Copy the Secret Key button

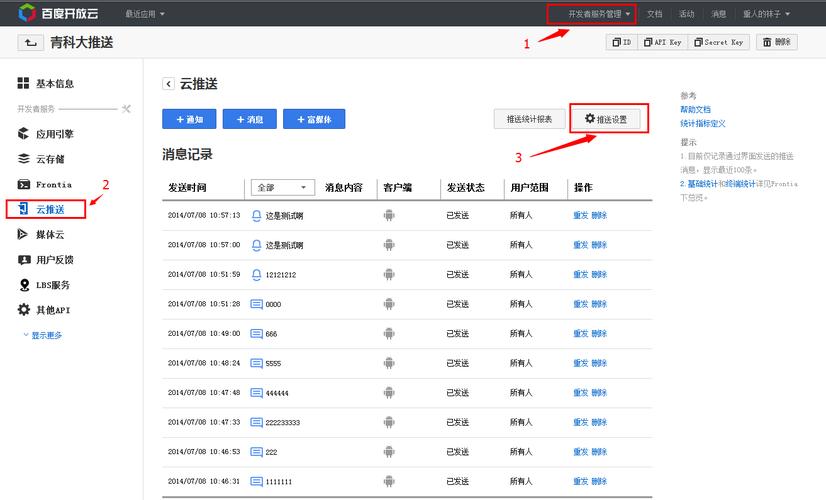(719, 42)
